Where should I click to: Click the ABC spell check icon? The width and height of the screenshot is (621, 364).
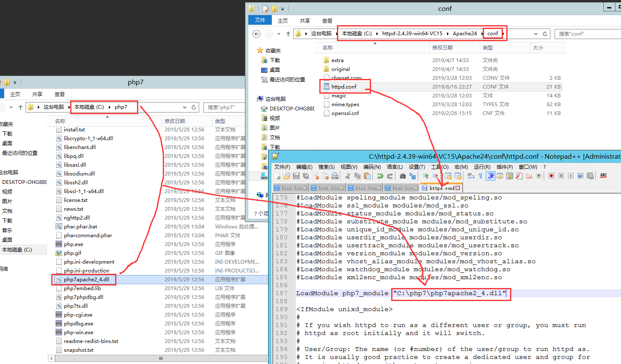(603, 176)
